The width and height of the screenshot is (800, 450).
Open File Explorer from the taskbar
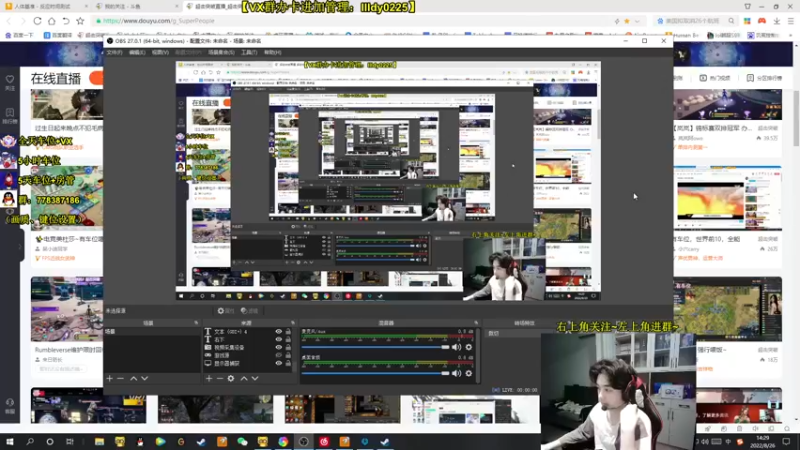99,442
